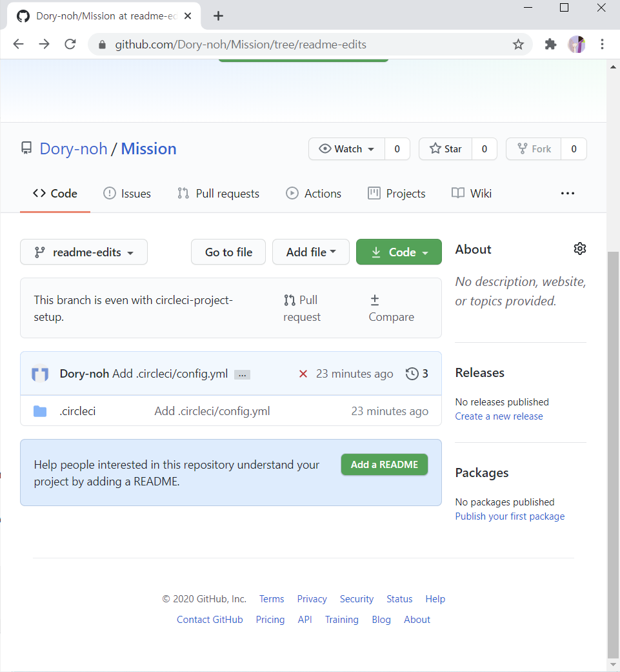Image resolution: width=620 pixels, height=672 pixels.
Task: Click the Go to file button
Action: point(228,252)
